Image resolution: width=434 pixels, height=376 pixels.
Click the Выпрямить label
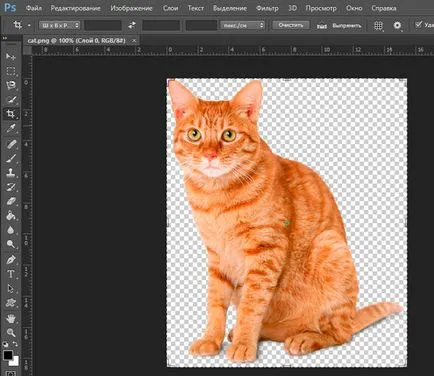[x=347, y=26]
